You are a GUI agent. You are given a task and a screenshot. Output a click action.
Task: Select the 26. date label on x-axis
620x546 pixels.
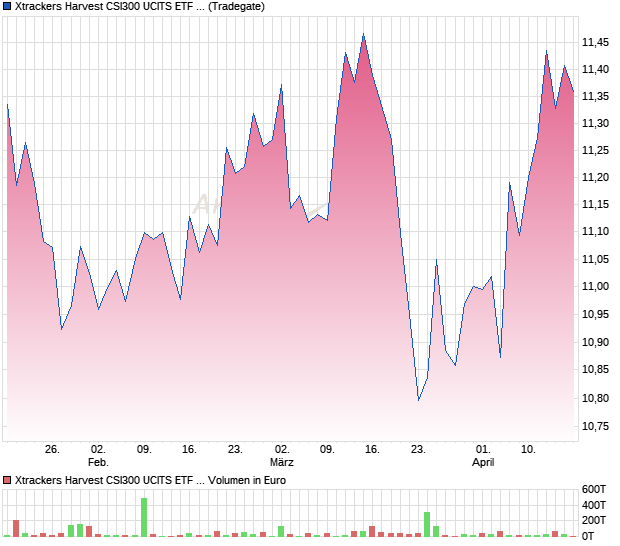52,450
